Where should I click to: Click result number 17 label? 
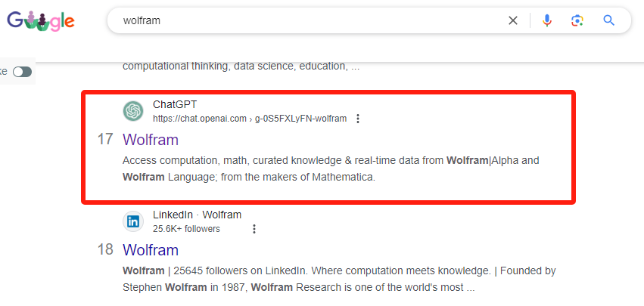(x=105, y=140)
